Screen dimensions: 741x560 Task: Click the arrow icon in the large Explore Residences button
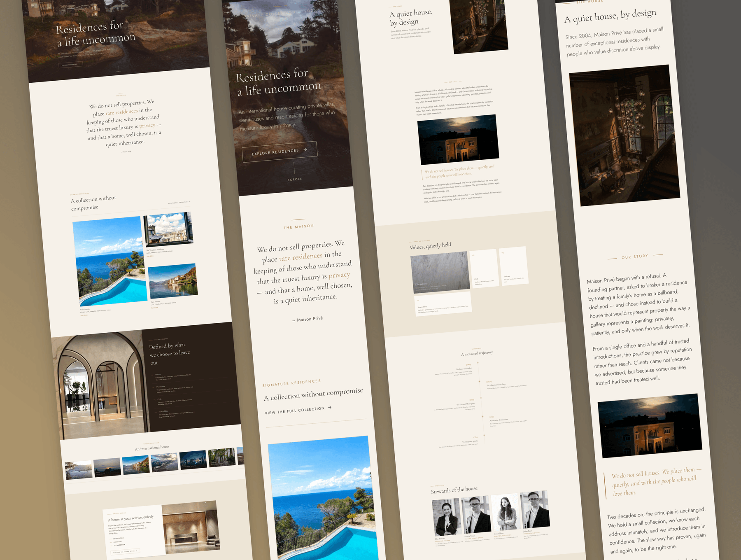305,150
